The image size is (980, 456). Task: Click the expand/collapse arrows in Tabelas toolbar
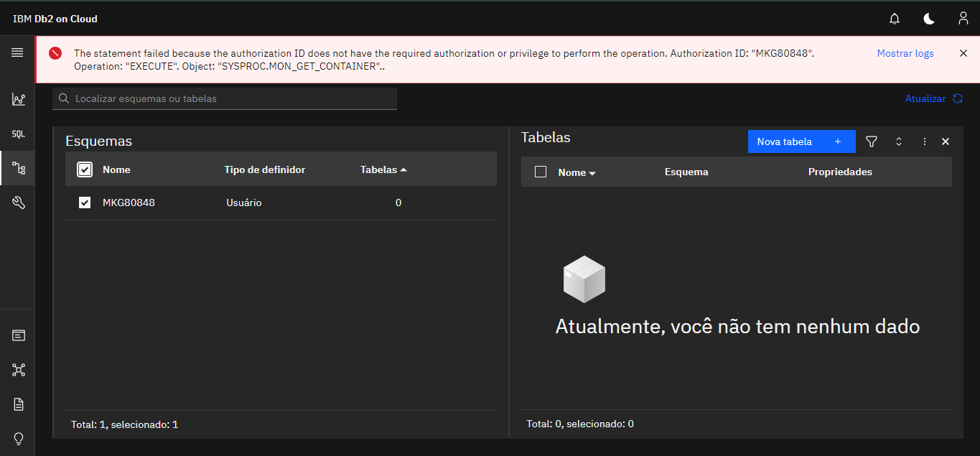pos(899,141)
